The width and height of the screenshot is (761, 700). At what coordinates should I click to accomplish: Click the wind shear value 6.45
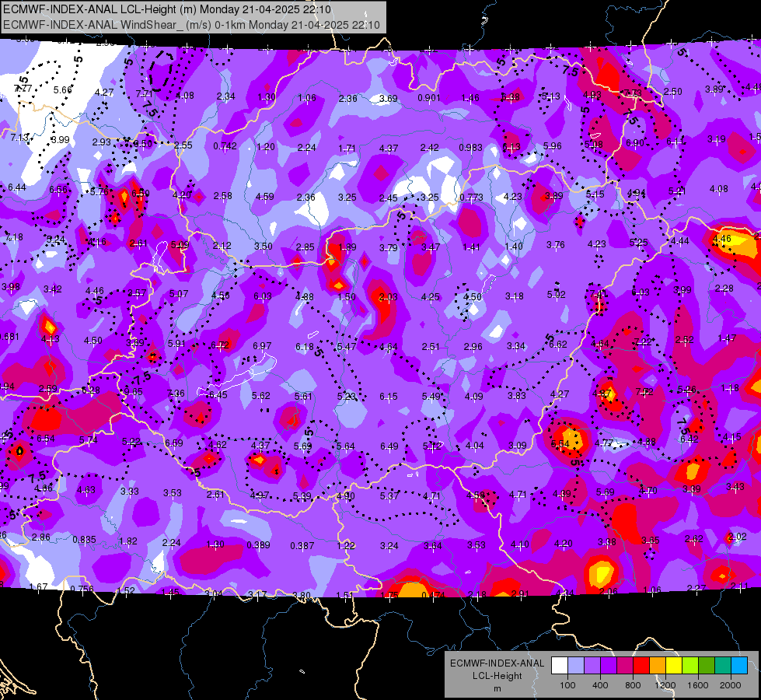click(218, 395)
